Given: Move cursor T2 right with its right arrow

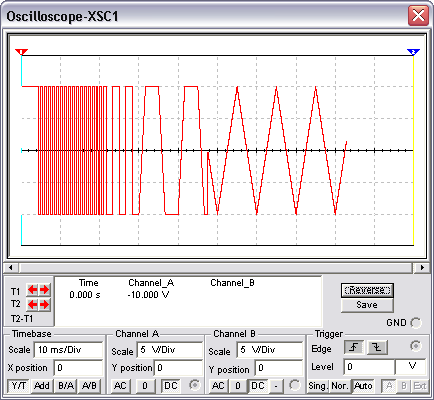Looking at the screenshot, I should coord(44,305).
